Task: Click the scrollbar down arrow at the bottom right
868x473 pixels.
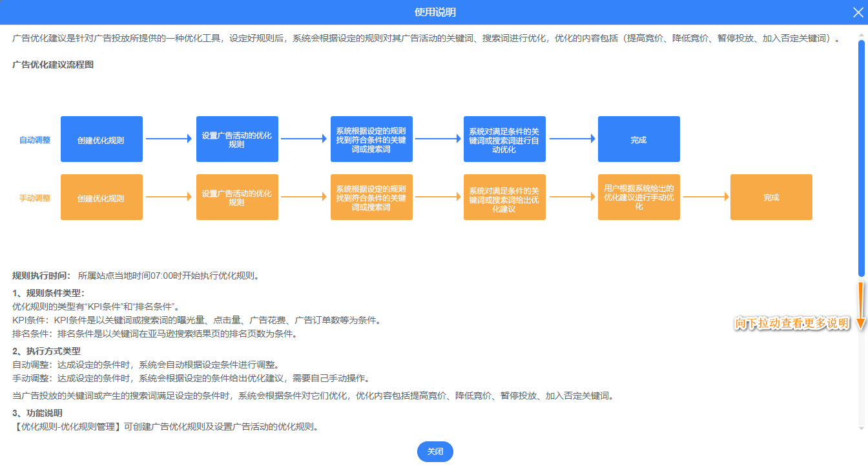Action: (861, 427)
